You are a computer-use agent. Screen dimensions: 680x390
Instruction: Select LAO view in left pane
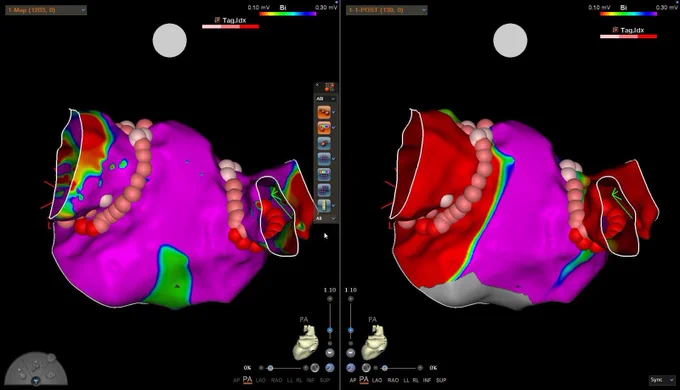[261, 380]
